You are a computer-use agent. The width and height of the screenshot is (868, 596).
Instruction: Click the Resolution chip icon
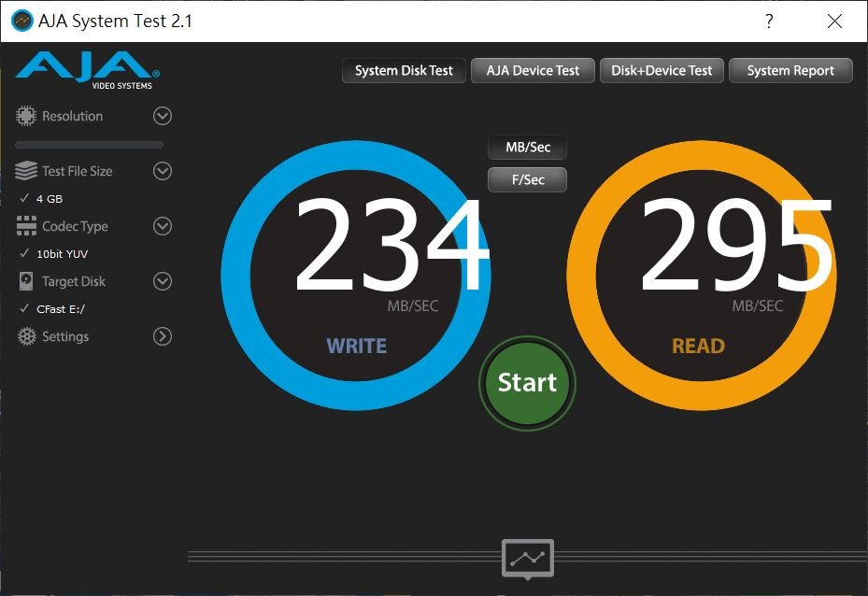(x=25, y=116)
